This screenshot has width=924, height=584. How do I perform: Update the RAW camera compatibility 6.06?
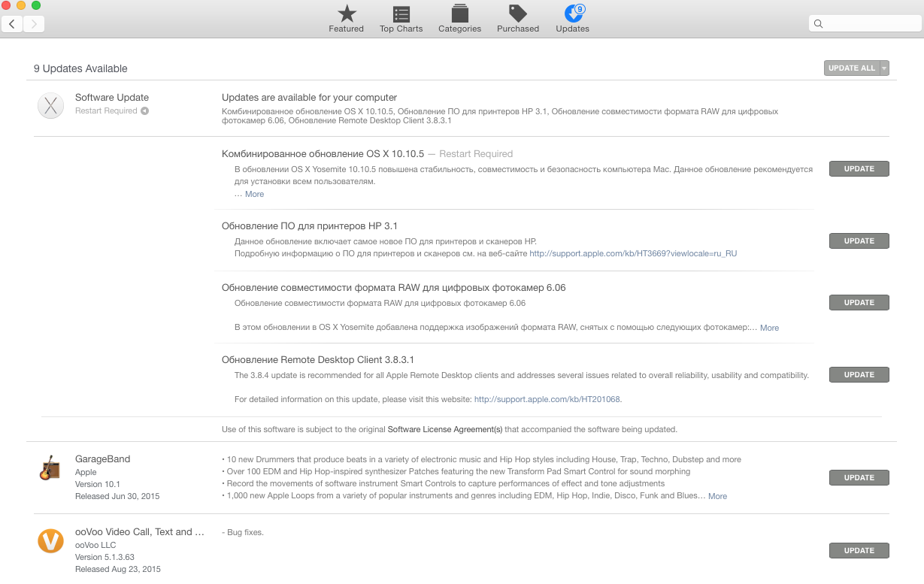tap(859, 303)
